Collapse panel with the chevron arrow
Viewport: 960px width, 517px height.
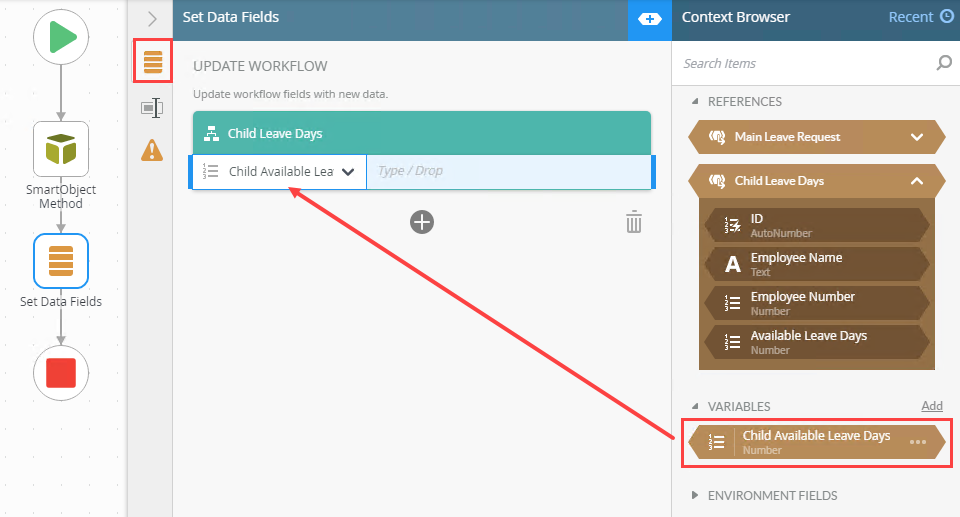click(x=152, y=19)
